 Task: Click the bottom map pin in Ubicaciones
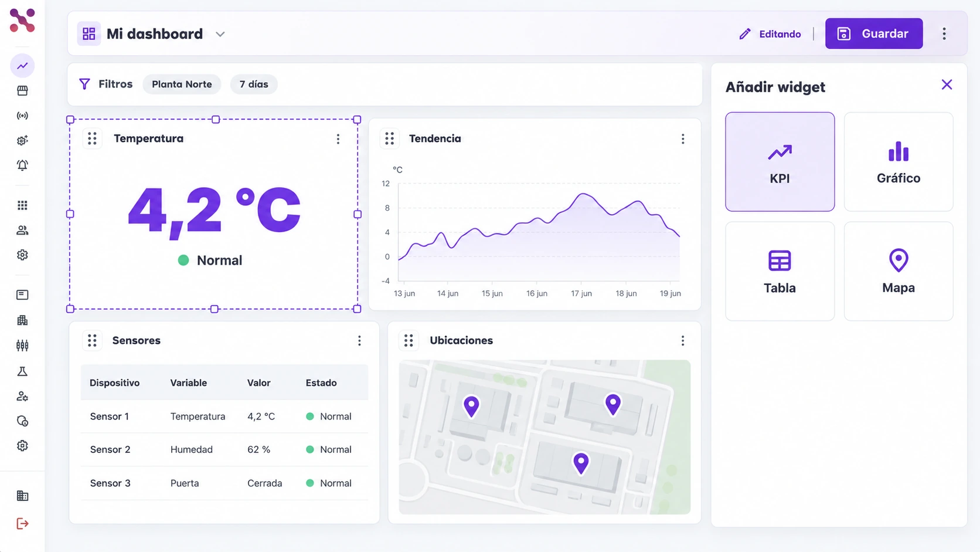[x=581, y=463]
